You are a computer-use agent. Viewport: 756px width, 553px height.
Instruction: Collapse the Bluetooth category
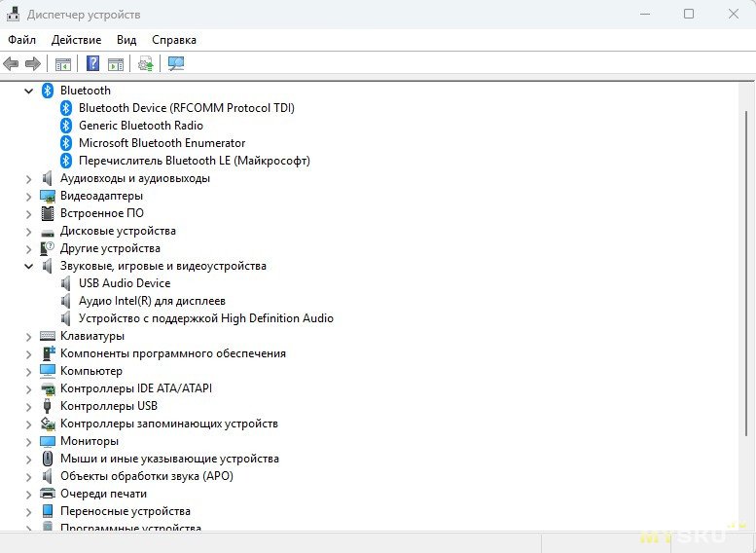click(28, 91)
